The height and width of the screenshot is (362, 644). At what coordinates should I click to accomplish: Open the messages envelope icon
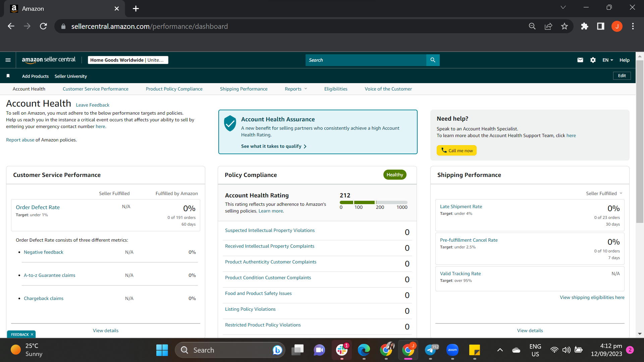click(580, 60)
